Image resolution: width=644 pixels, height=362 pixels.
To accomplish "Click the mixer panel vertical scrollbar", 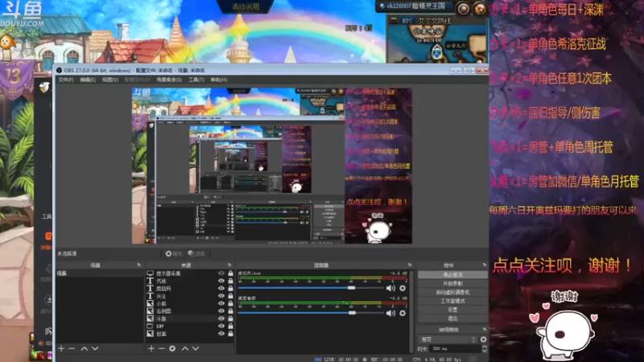I will 412,310.
